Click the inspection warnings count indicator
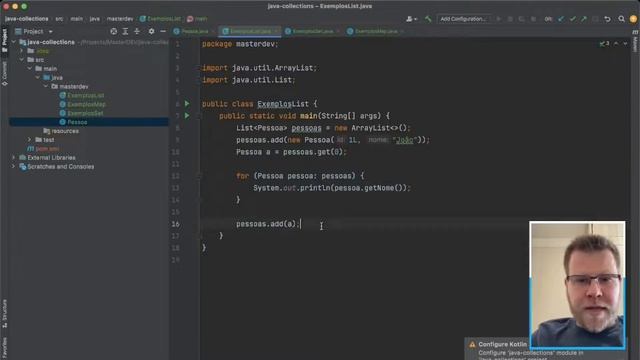The height and width of the screenshot is (360, 640). click(x=604, y=43)
